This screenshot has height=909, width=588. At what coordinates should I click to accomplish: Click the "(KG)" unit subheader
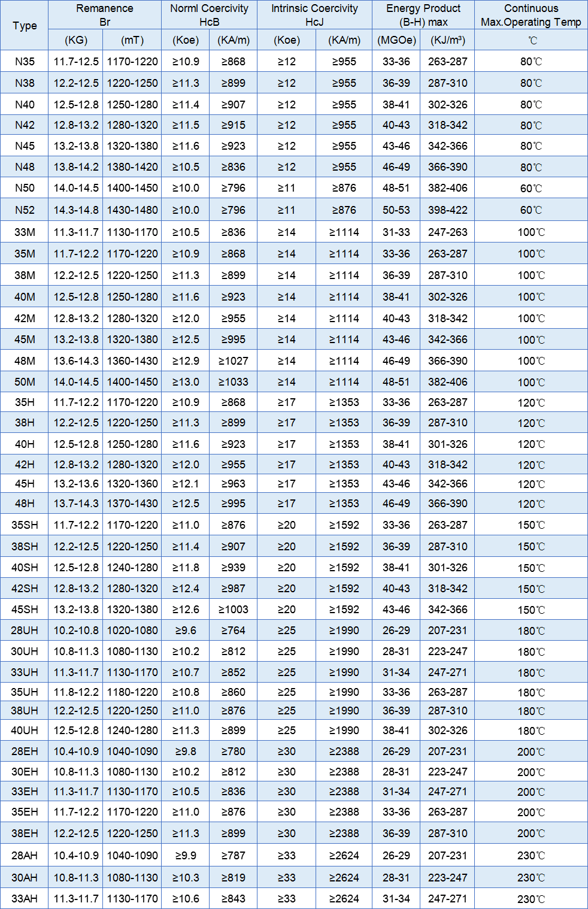tap(76, 40)
